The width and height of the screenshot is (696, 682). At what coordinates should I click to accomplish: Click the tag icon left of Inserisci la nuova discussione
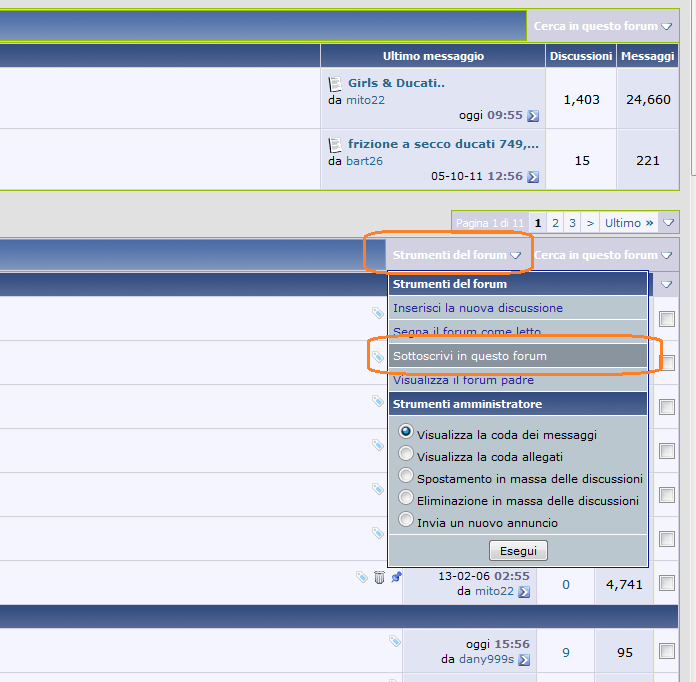click(x=378, y=313)
